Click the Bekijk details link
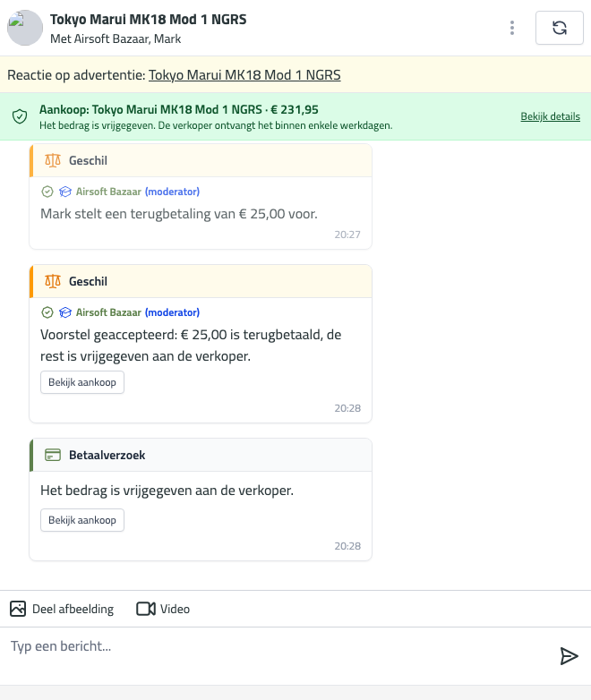 (x=550, y=116)
